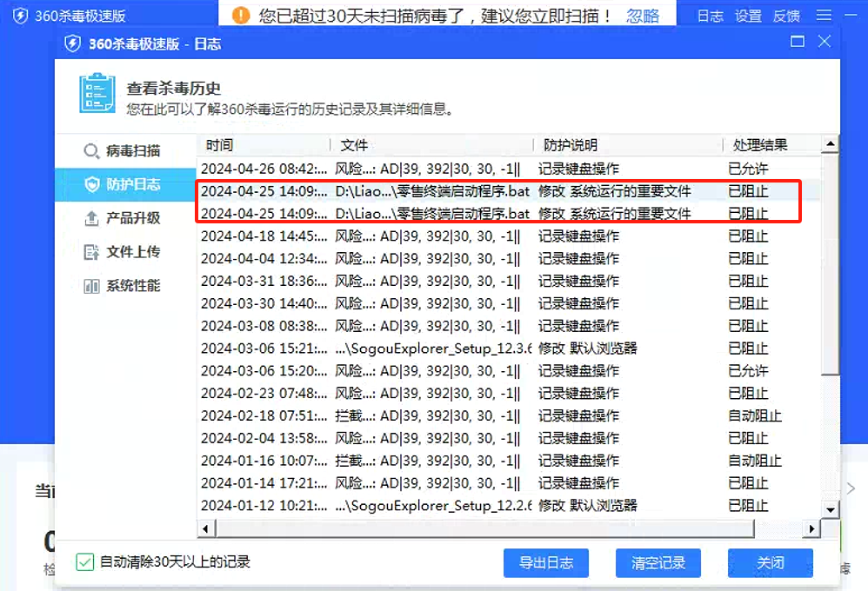
Task: Open 反馈 in main window header
Action: pos(786,16)
